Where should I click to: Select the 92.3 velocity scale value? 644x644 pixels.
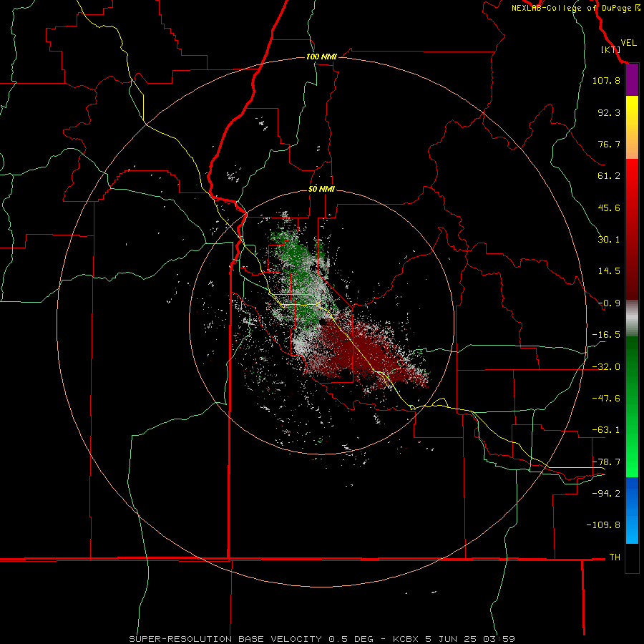[x=609, y=112]
